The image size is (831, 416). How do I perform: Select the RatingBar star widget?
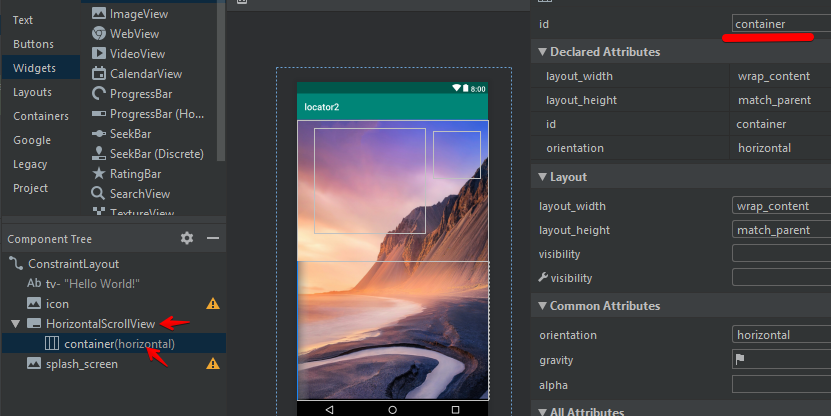click(x=134, y=173)
